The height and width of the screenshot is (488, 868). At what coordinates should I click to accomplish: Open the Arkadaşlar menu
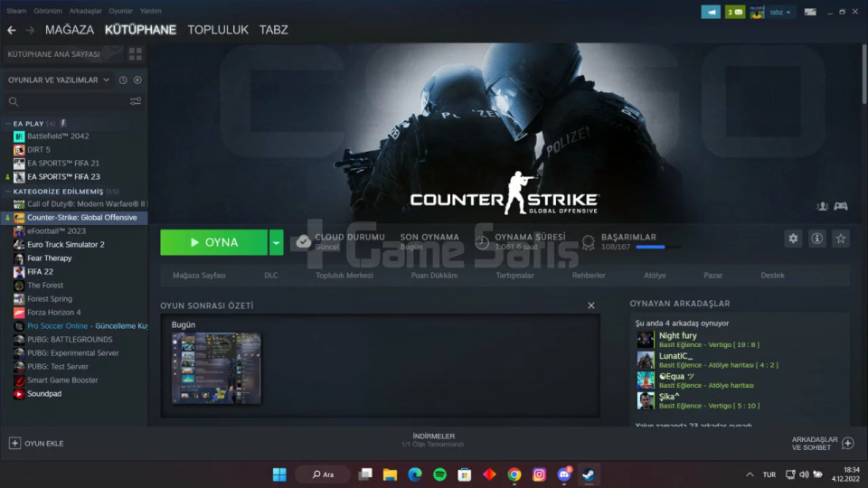tap(85, 11)
